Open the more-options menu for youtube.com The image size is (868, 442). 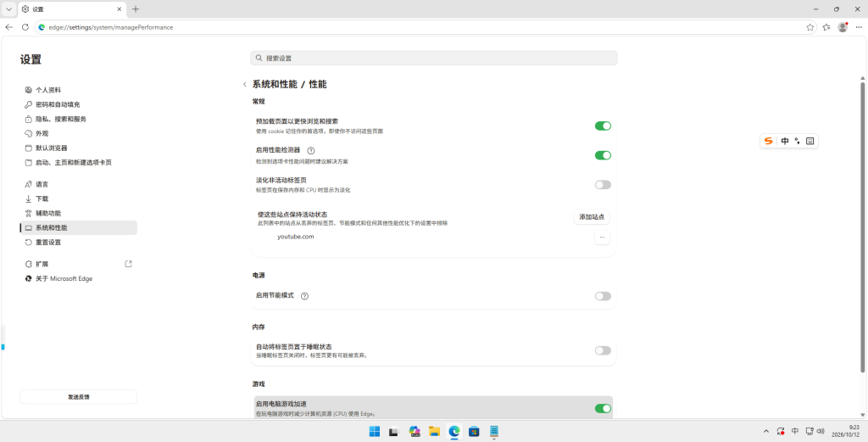(x=602, y=237)
